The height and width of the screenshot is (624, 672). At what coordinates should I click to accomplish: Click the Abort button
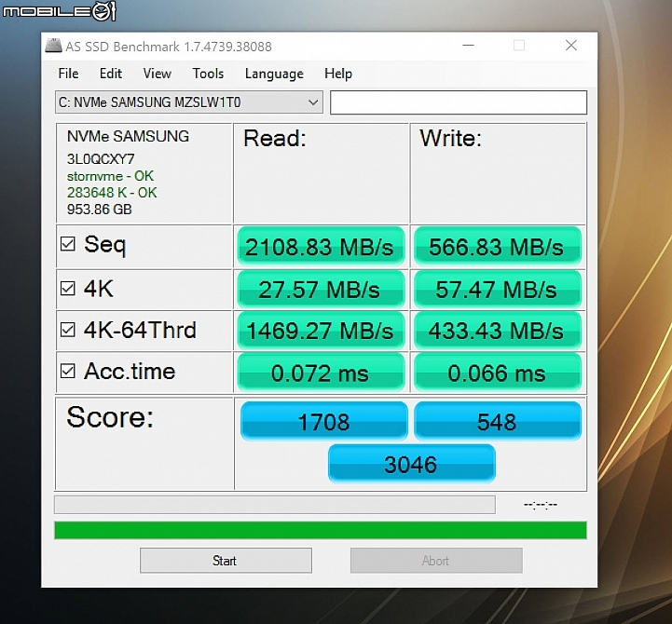pos(436,560)
